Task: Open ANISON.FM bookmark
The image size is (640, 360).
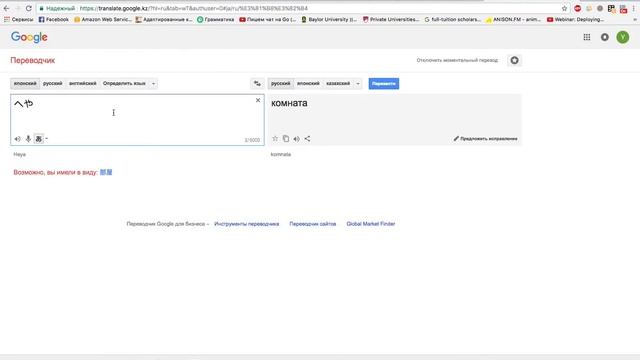Action: (x=513, y=19)
